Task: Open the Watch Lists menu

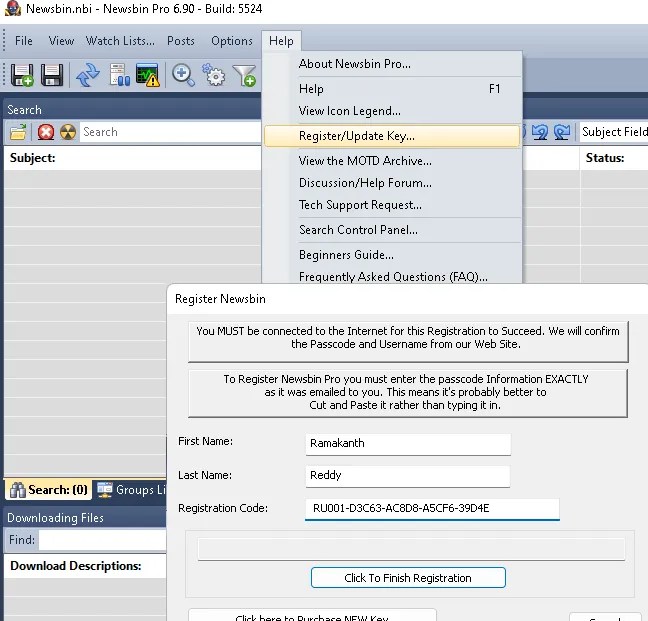Action: point(120,41)
